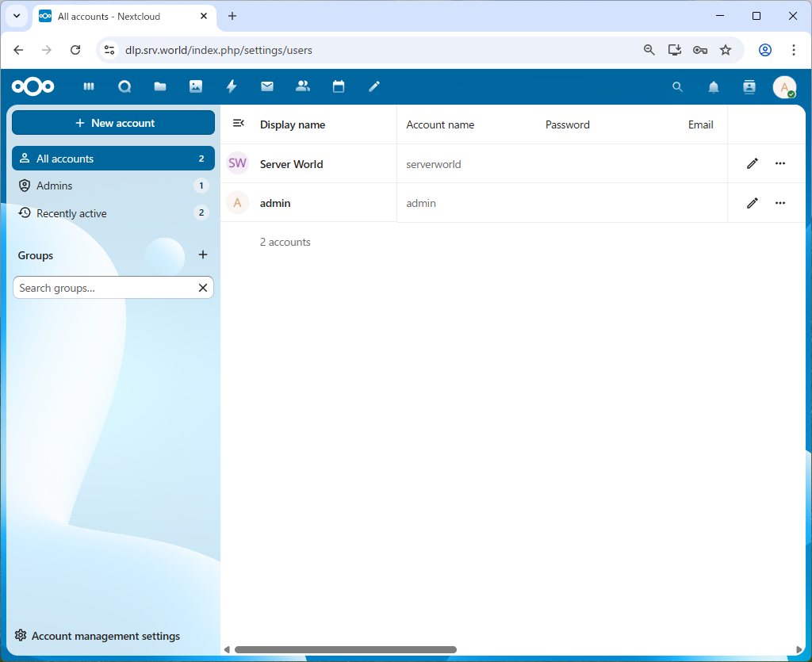The height and width of the screenshot is (662, 812).
Task: Click the scrollbar right arrow
Action: coord(799,649)
